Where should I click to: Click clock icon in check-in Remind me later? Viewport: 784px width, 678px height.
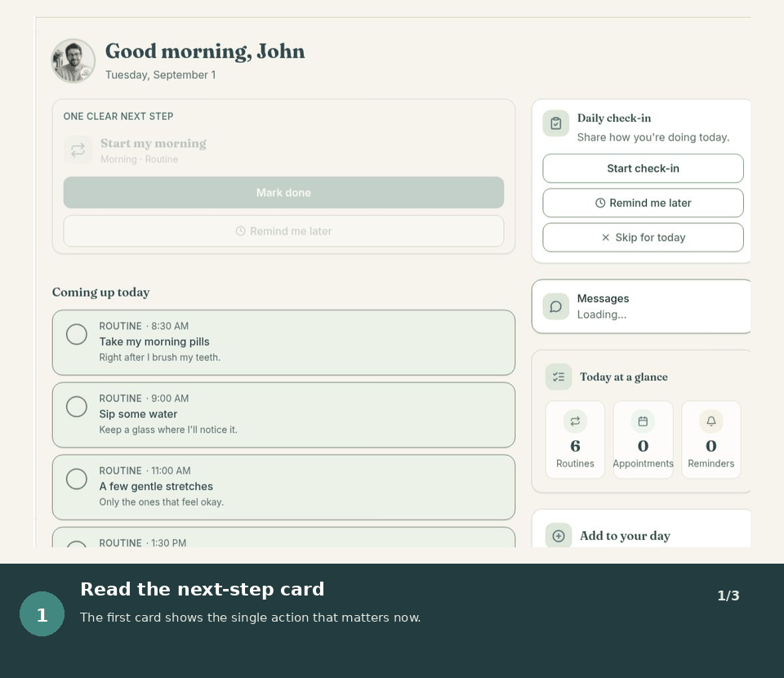click(x=600, y=203)
